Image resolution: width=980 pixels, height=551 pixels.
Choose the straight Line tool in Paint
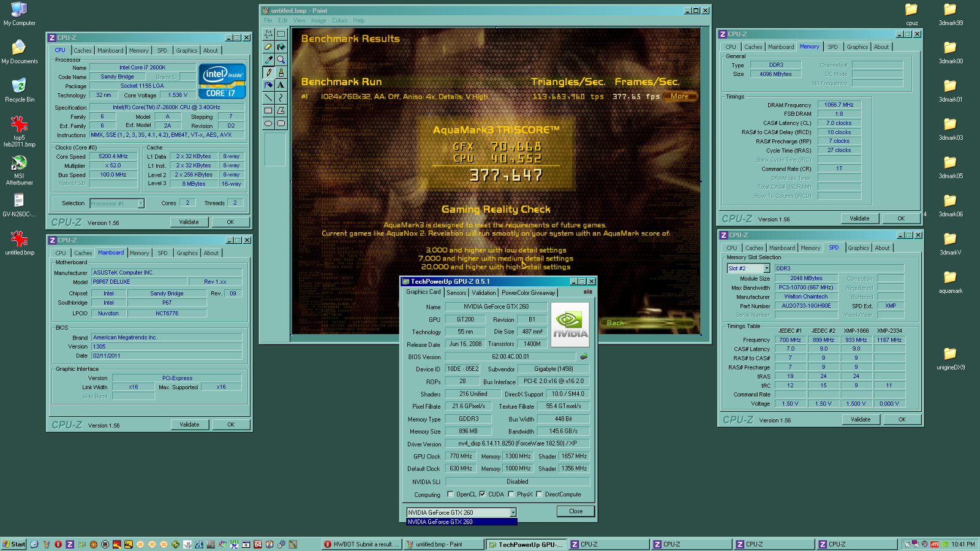pos(268,98)
